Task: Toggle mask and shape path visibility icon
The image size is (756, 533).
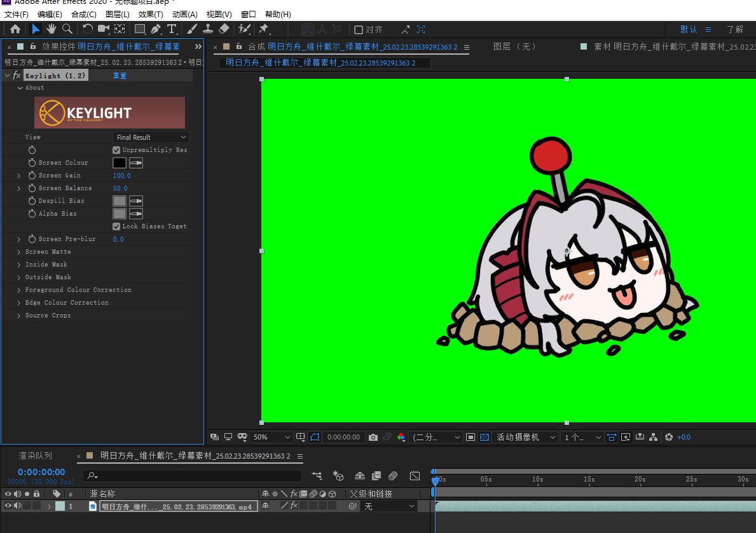Action: [315, 437]
